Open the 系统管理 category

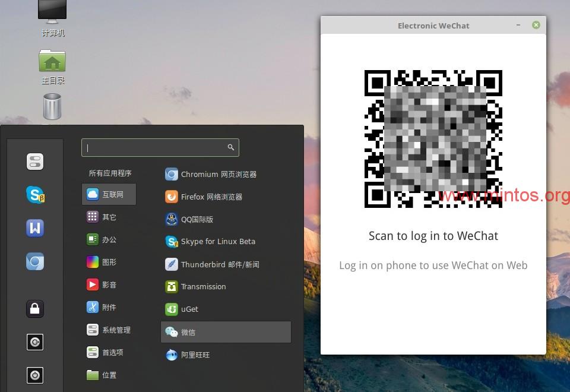pyautogui.click(x=115, y=330)
